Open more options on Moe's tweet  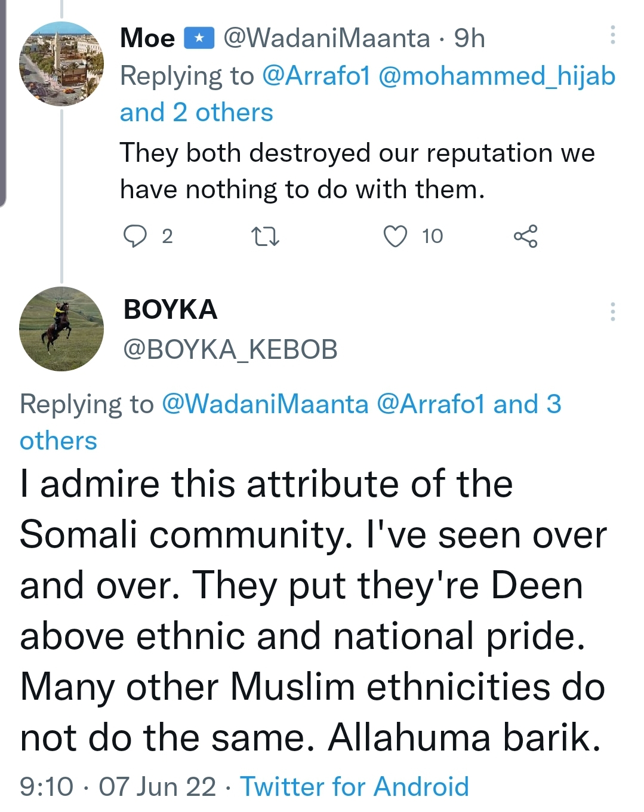pyautogui.click(x=612, y=36)
